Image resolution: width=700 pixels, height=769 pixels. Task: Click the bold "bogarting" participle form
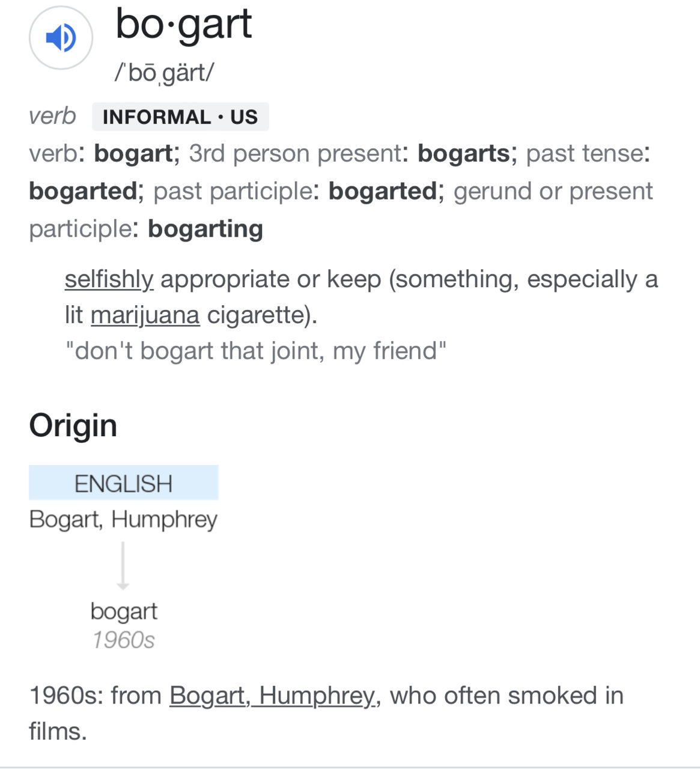pyautogui.click(x=205, y=229)
